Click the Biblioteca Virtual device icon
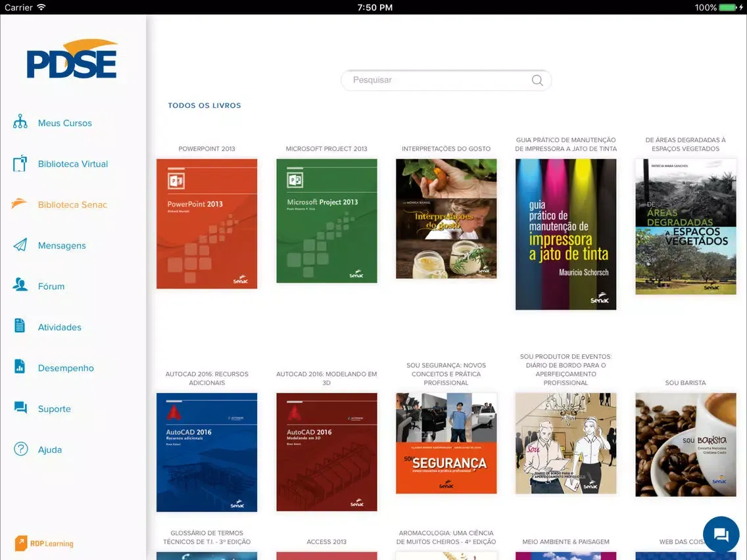Image resolution: width=747 pixels, height=560 pixels. pos(20,163)
